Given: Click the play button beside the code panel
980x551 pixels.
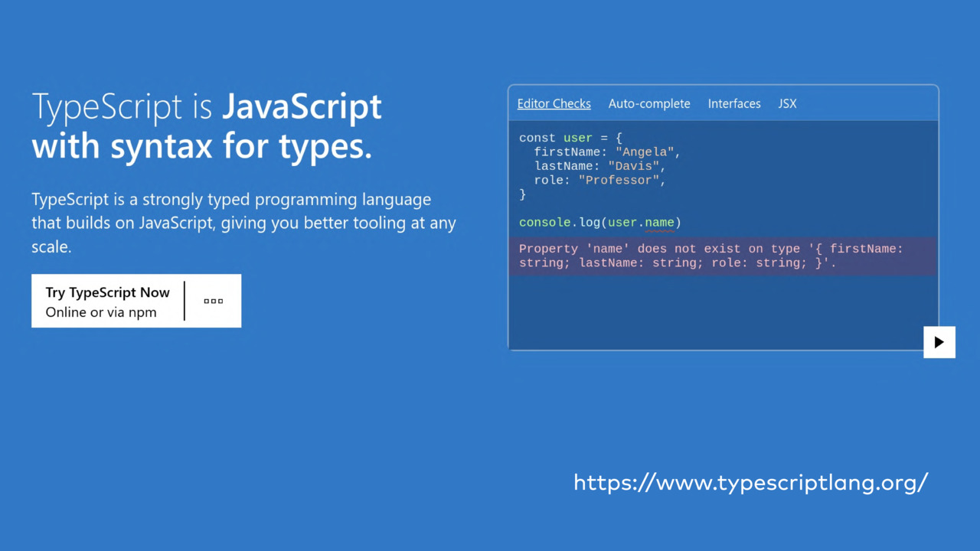Looking at the screenshot, I should click(939, 342).
